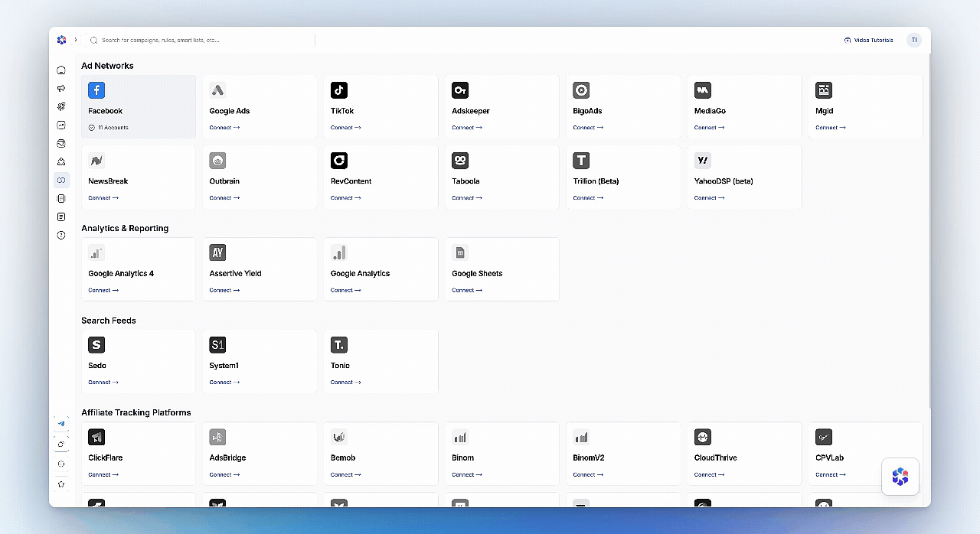This screenshot has width=980, height=534.
Task: Open the TI user avatar menu
Action: (914, 40)
